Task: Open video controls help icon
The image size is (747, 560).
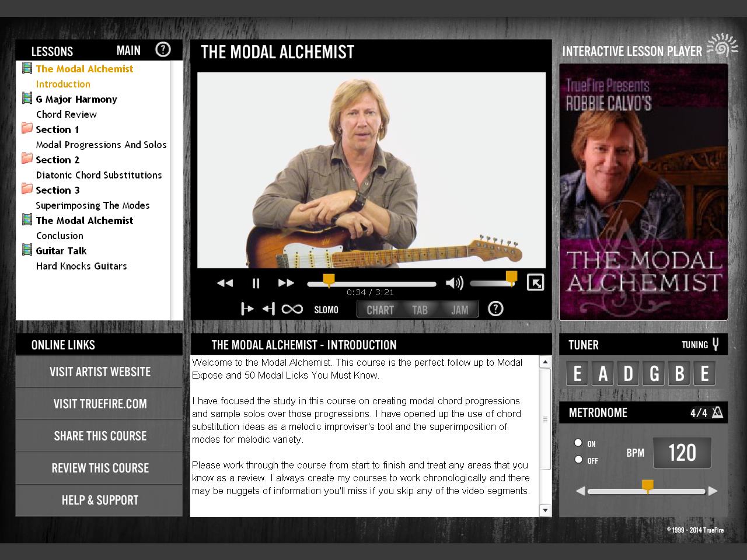Action: click(x=495, y=309)
